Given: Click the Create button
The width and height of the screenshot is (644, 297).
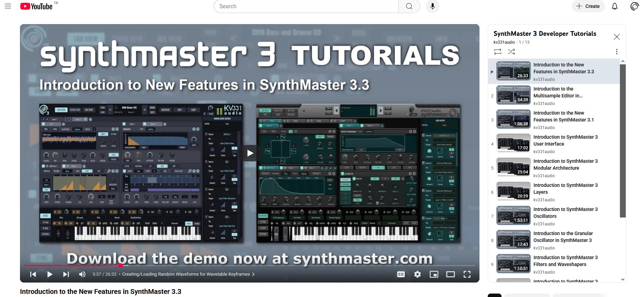Looking at the screenshot, I should pyautogui.click(x=588, y=6).
